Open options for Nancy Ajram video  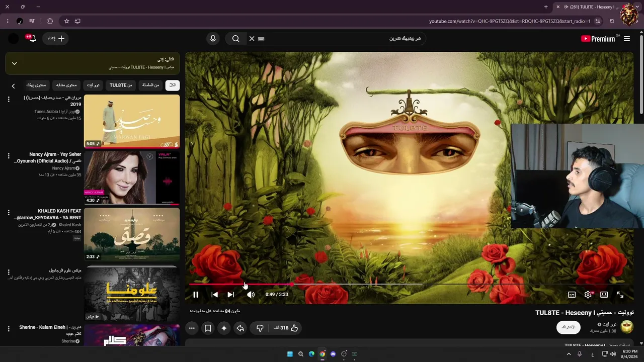tap(8, 156)
